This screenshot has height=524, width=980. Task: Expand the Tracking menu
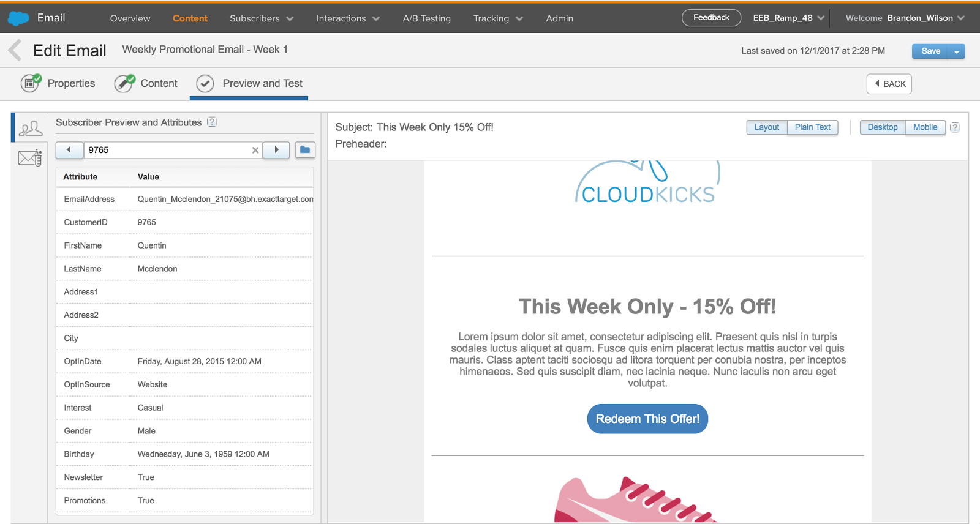tap(498, 18)
